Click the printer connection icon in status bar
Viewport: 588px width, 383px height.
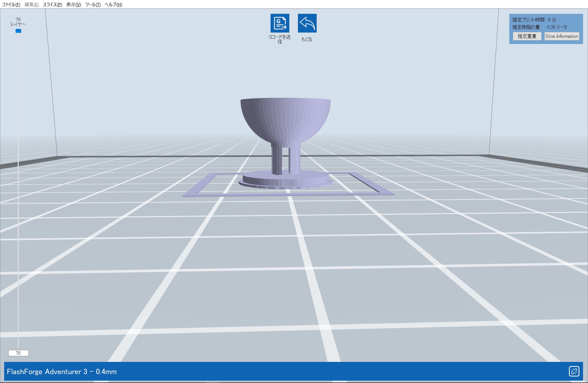(574, 371)
